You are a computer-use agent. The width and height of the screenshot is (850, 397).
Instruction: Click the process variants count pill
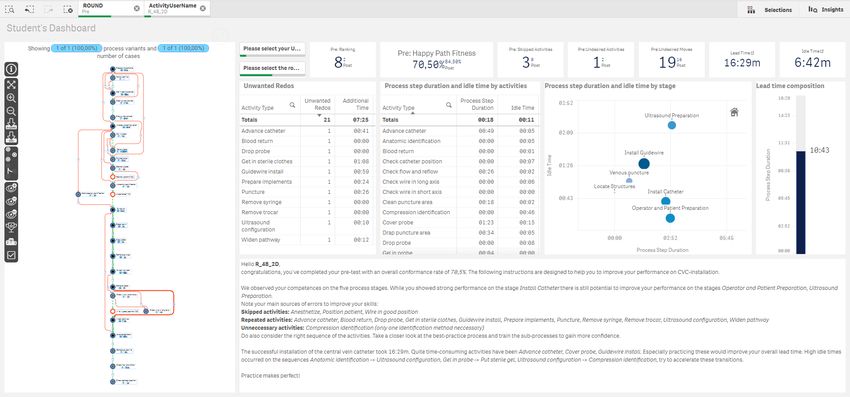(x=76, y=48)
